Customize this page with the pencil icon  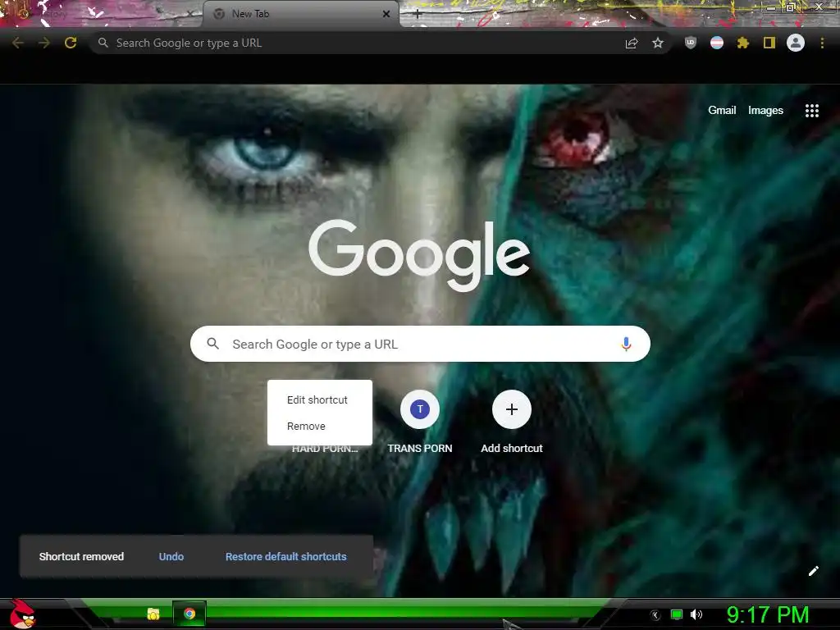click(813, 571)
